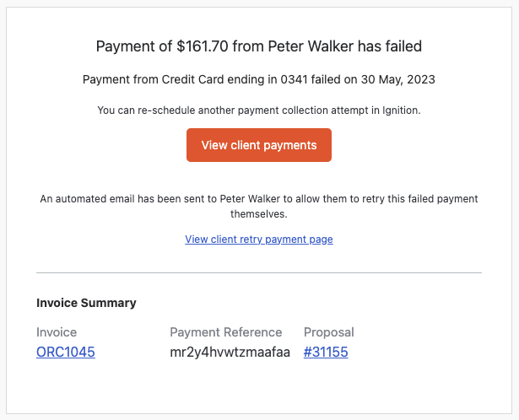Click the Proposal column label
The width and height of the screenshot is (519, 420).
tap(328, 332)
